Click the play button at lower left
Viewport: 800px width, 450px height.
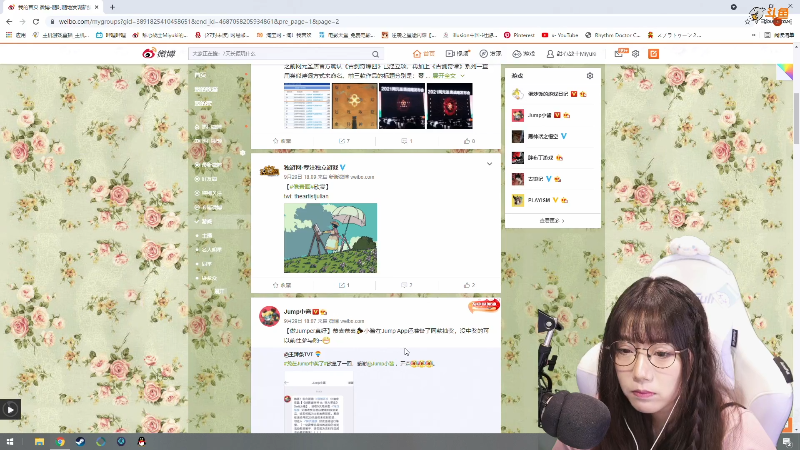[x=10, y=409]
